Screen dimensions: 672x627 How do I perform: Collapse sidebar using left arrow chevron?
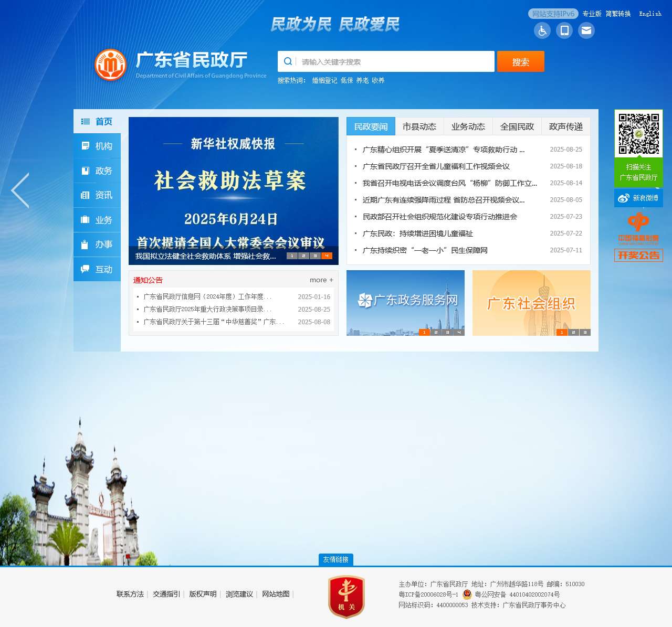tap(20, 190)
